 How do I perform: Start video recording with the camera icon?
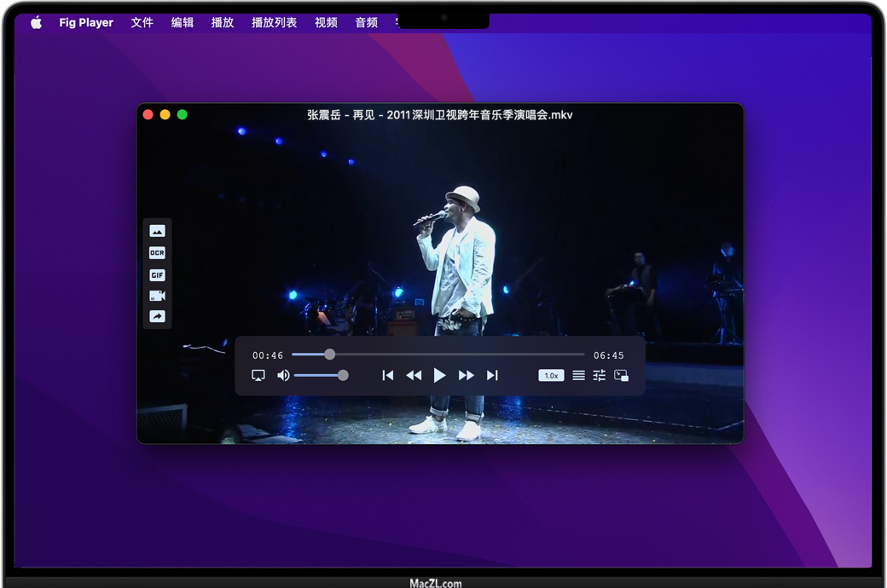tap(157, 296)
